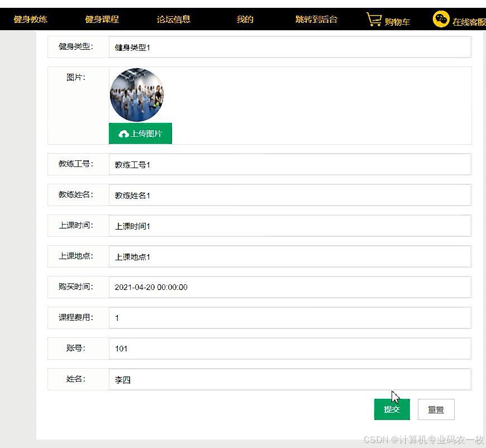Open the 我的 menu item

point(245,19)
